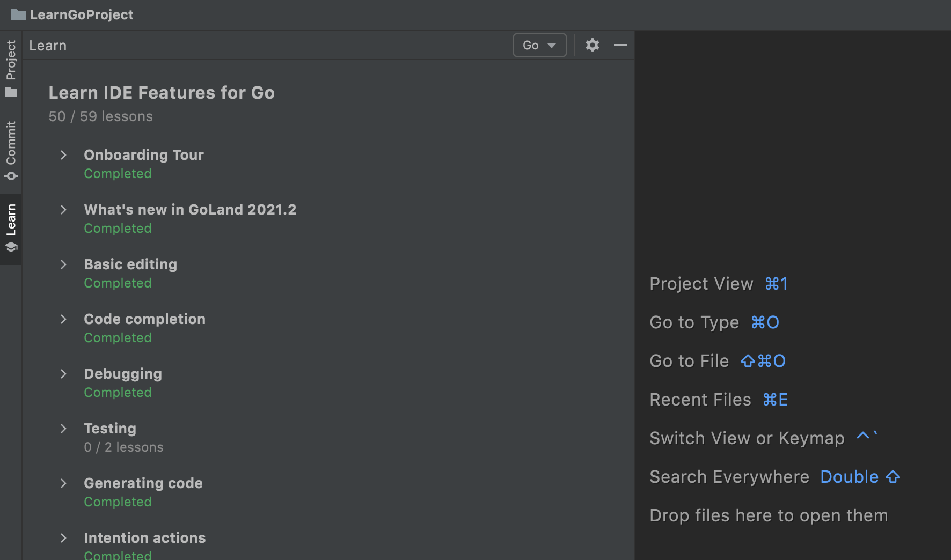
Task: Open the Onboarding Tour lesson group
Action: pos(144,155)
